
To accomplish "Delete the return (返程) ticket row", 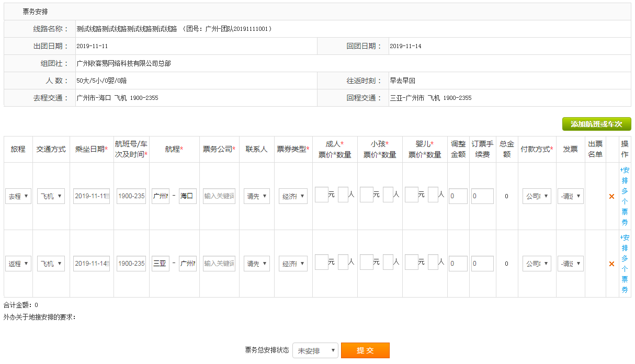I will coord(611,264).
